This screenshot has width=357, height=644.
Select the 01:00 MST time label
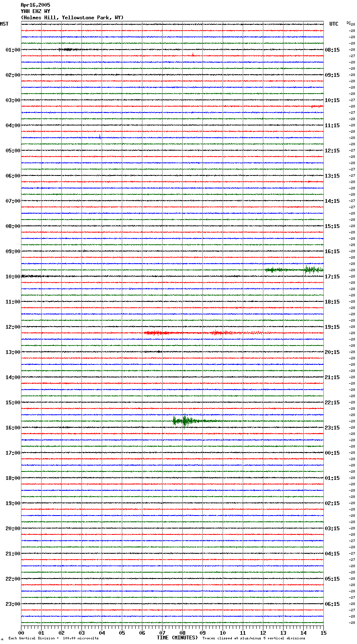coord(13,50)
